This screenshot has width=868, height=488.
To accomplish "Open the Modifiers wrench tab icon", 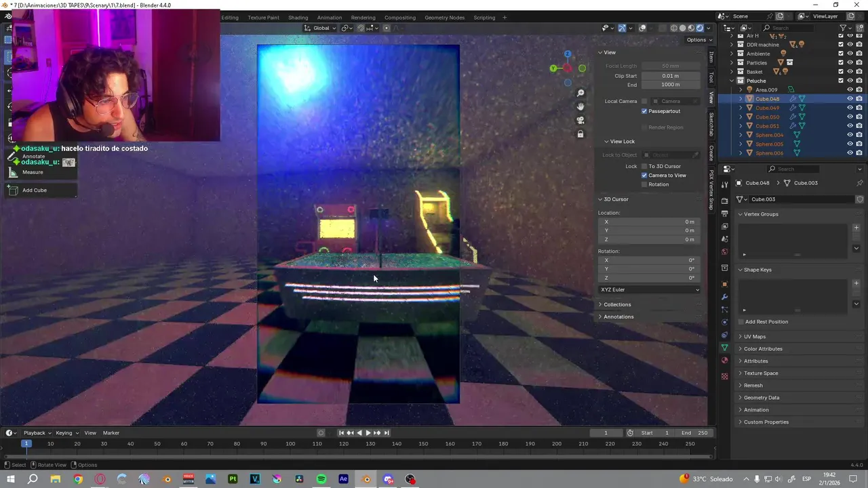I will tap(725, 297).
